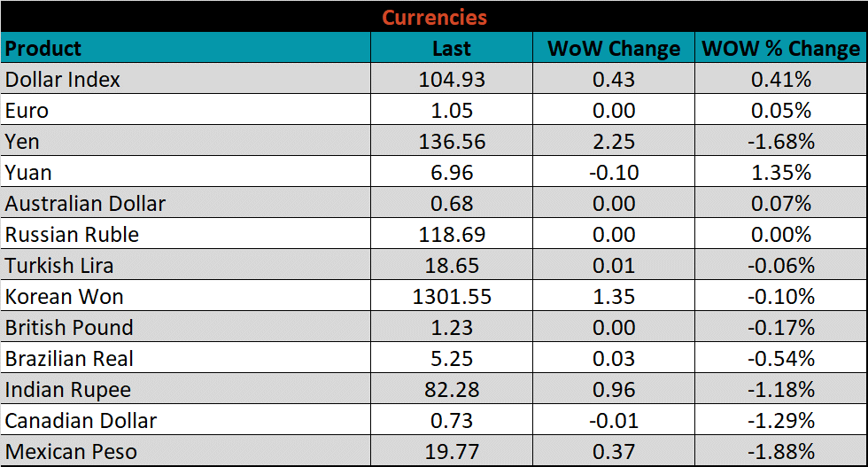
Task: Click the Korean Won last value 1301.55
Action: click(x=452, y=297)
